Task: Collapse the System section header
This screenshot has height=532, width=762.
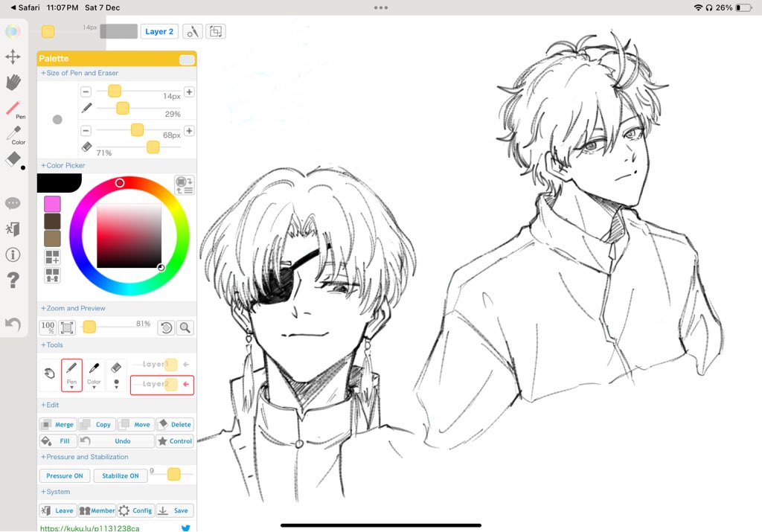Action: [x=55, y=492]
